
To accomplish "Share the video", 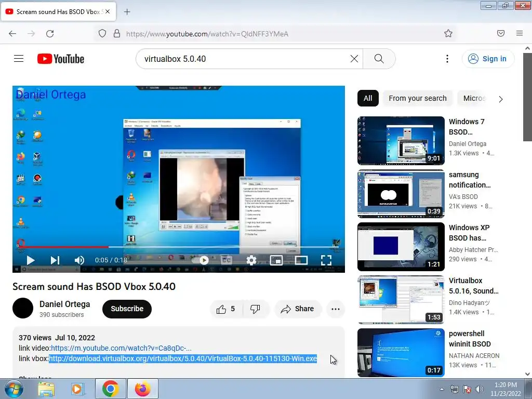I will click(x=298, y=309).
